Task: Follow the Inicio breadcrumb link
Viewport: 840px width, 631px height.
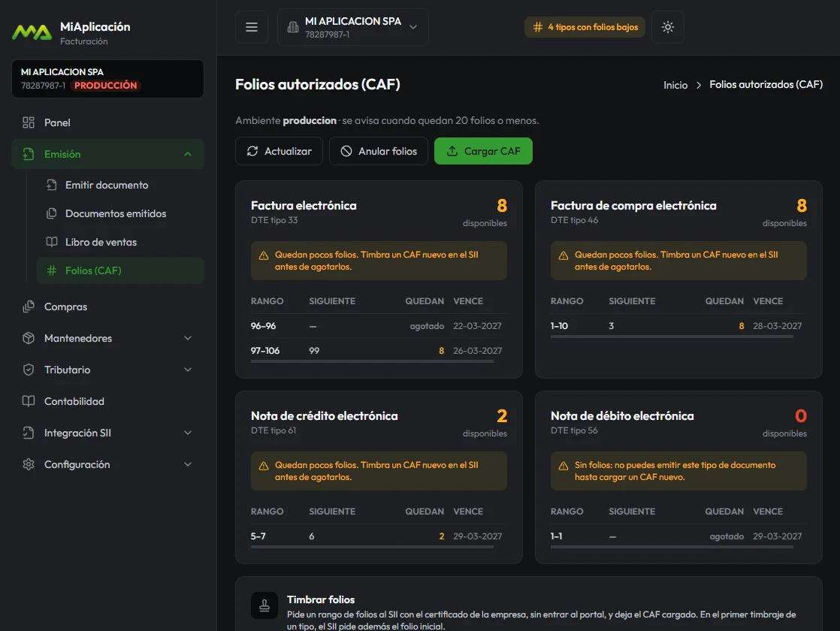Action: [x=675, y=85]
